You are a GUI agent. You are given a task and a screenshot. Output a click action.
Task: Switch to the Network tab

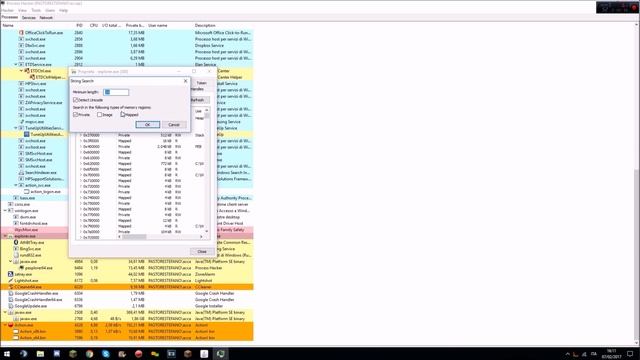pos(46,18)
